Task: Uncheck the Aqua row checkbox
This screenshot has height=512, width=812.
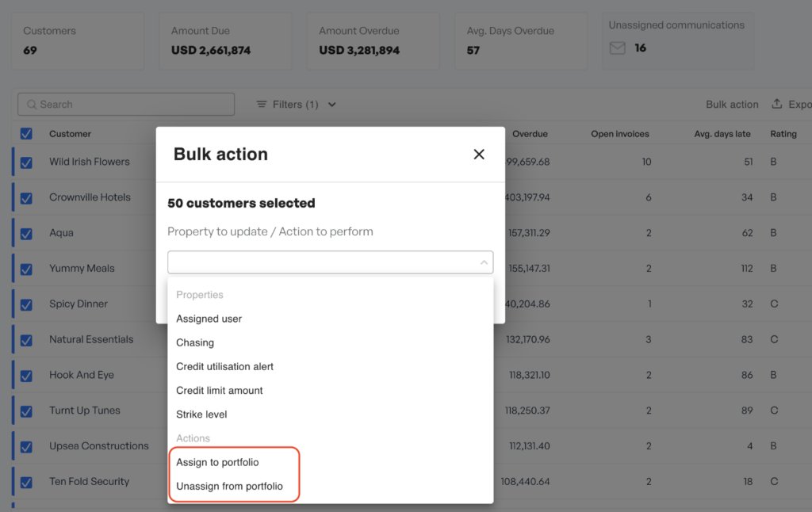Action: 26,234
